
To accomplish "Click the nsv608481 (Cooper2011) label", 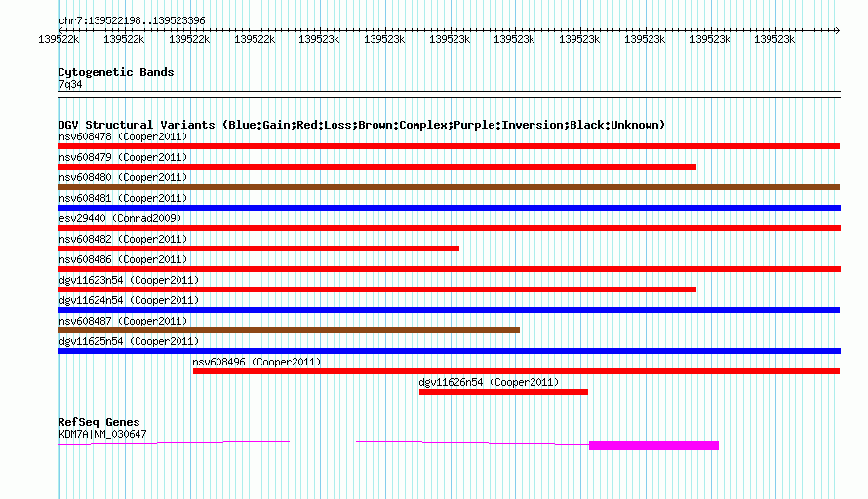I will pos(123,198).
